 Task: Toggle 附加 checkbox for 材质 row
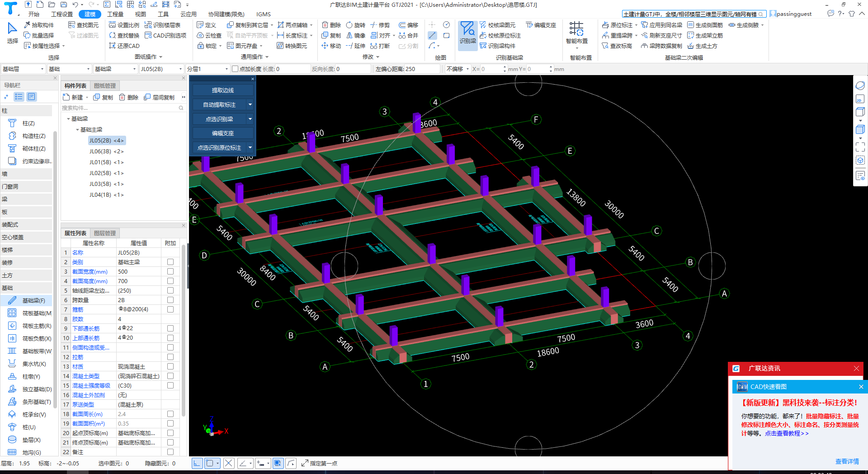coord(170,366)
